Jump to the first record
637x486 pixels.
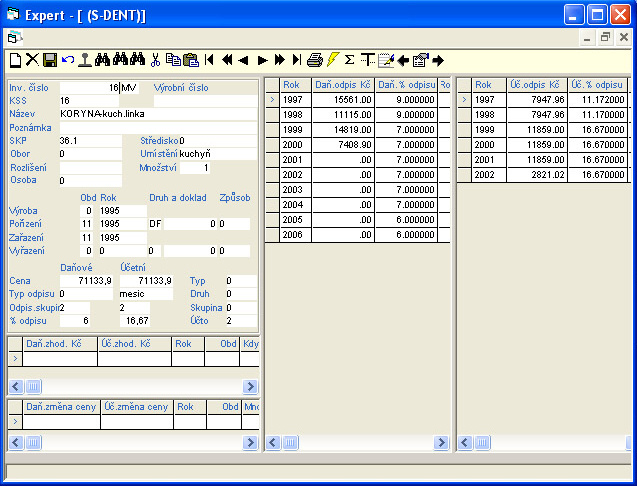[210, 60]
